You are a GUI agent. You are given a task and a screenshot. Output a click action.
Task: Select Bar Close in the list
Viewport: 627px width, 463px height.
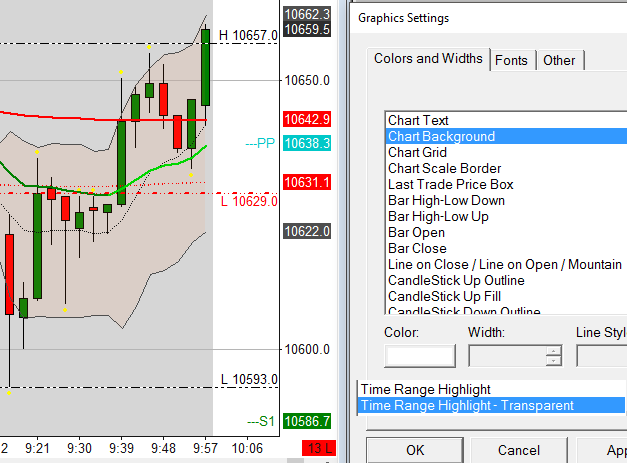(505, 248)
